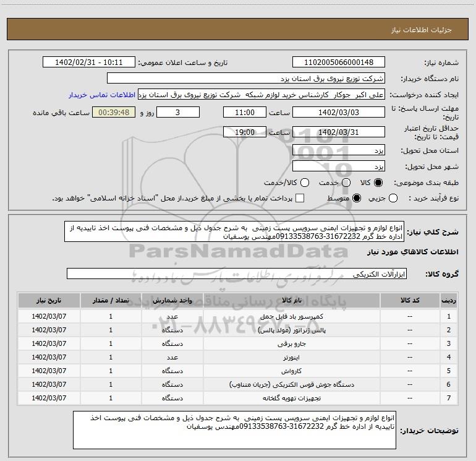Screen dimensions: 476x461
Task: Open the اطلاعات تماس خریدار link
Action: click(x=102, y=95)
